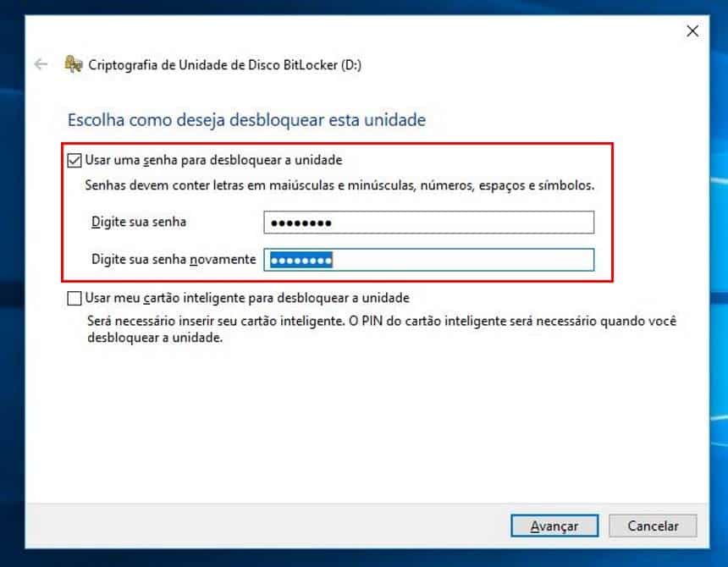Click the Avançar button
This screenshot has width=728, height=567.
coord(554,526)
